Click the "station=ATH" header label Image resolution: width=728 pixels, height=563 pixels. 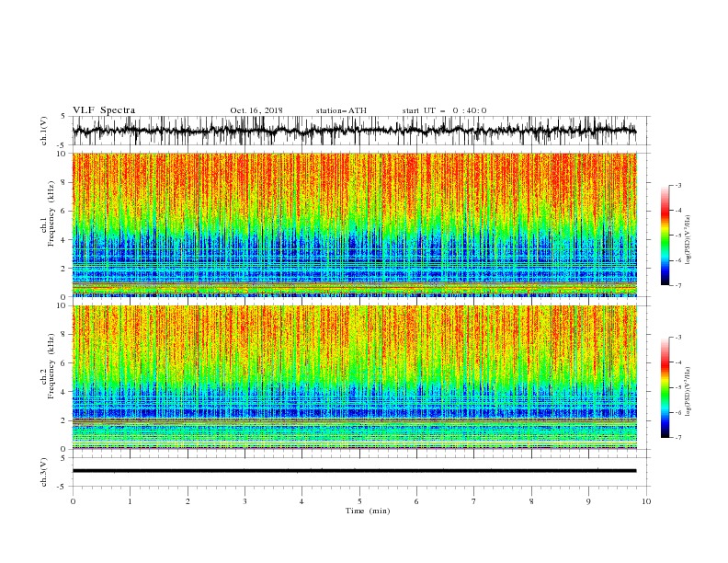[341, 110]
